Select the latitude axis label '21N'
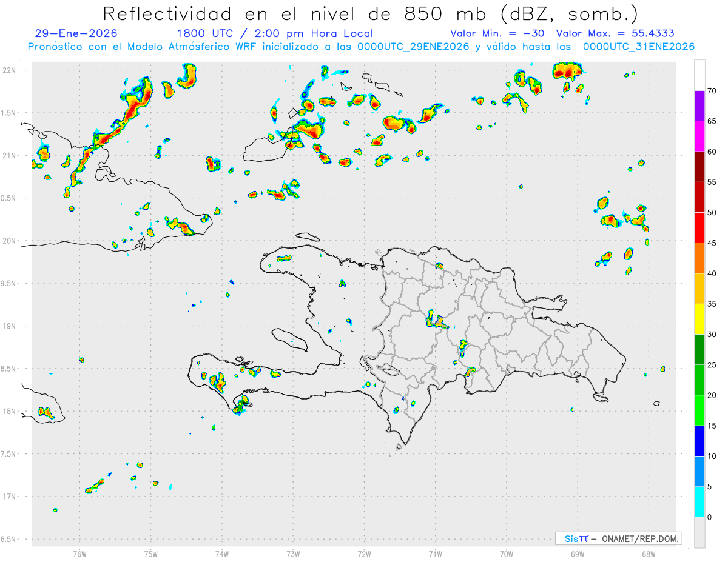 [x=9, y=155]
